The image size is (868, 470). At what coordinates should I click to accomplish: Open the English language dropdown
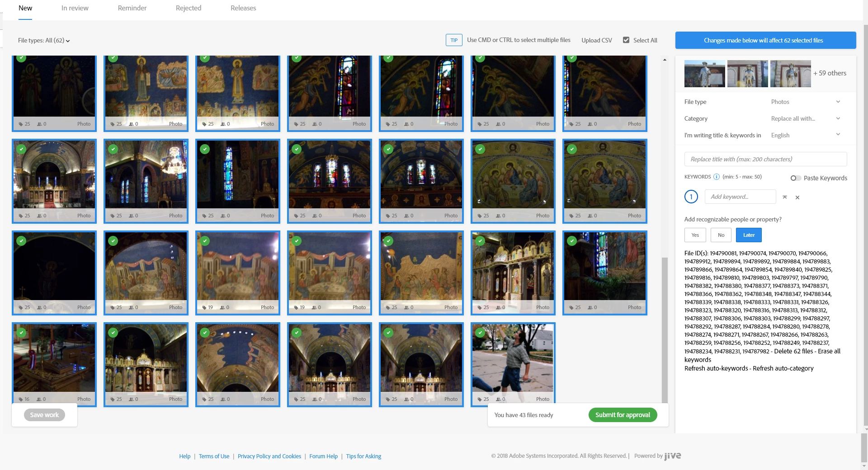point(806,135)
